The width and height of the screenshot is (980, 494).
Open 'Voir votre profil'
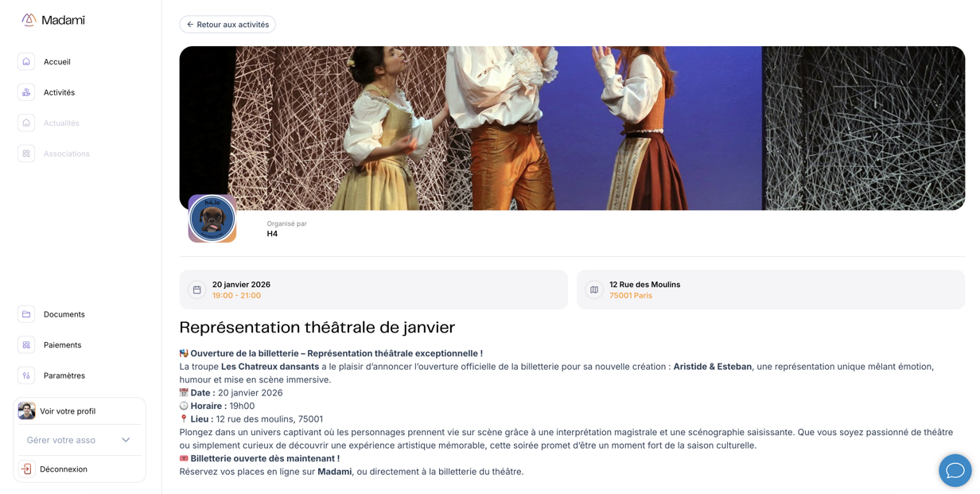coord(69,411)
